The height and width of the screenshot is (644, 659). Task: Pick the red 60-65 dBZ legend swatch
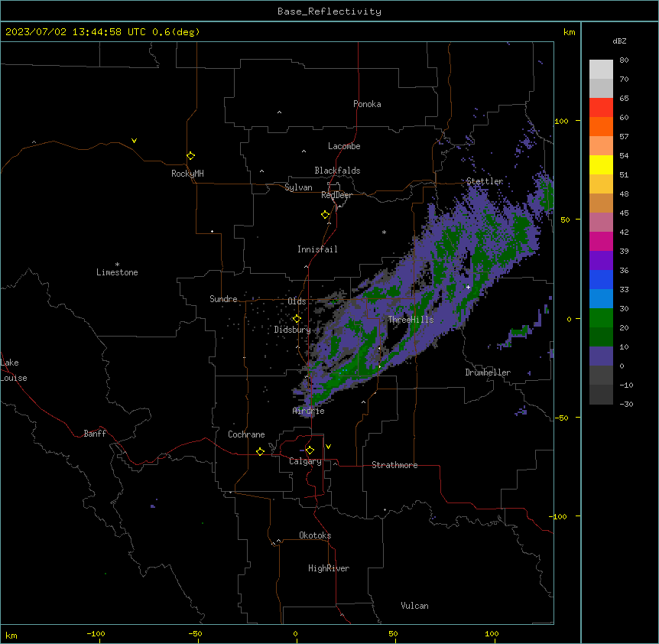[x=601, y=108]
